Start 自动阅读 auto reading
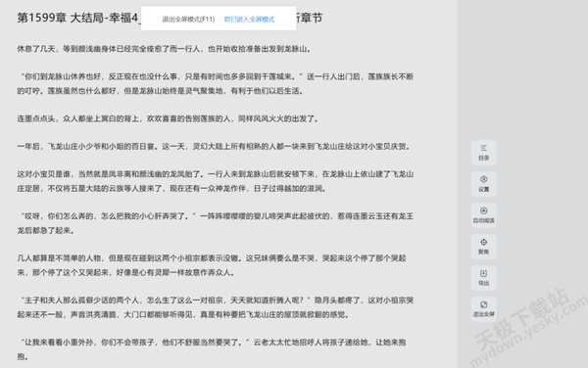Viewport: 588px width, 368px height. (x=483, y=215)
